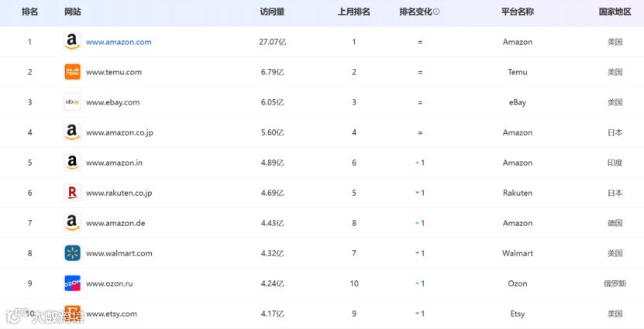Click rank change indicator in ozon.ru row
Screen dimensions: 644x329
click(420, 283)
